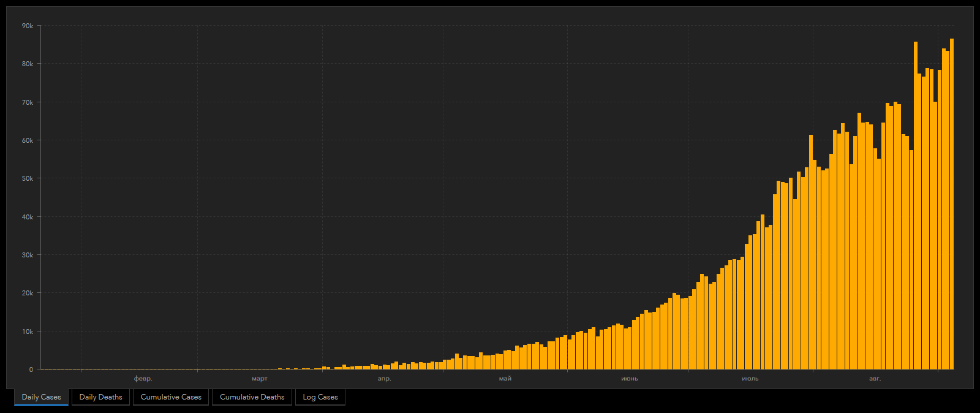Screen dimensions: 980x413
Task: Switch to the Daily Cases tab
Action: tap(41, 397)
